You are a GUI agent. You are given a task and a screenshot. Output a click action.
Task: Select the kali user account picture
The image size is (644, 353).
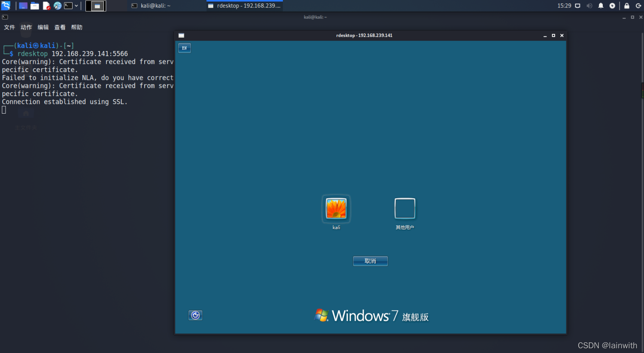click(336, 209)
